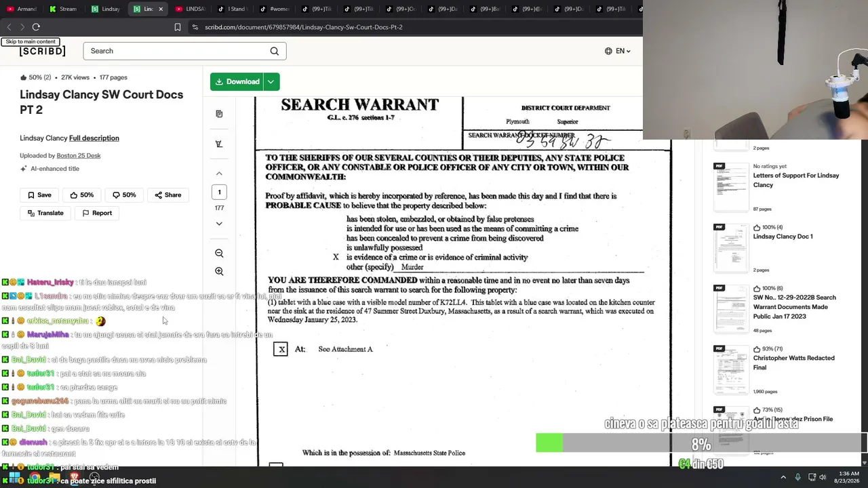
Task: Expand the Download options arrow
Action: pyautogui.click(x=271, y=81)
